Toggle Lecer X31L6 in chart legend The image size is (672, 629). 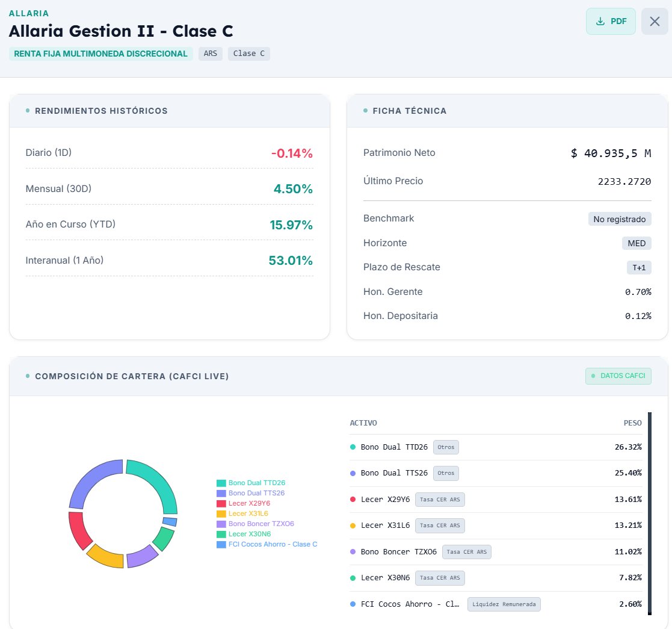[x=242, y=513]
